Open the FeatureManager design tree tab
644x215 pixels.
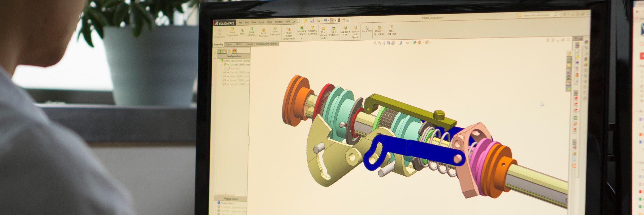[220, 51]
